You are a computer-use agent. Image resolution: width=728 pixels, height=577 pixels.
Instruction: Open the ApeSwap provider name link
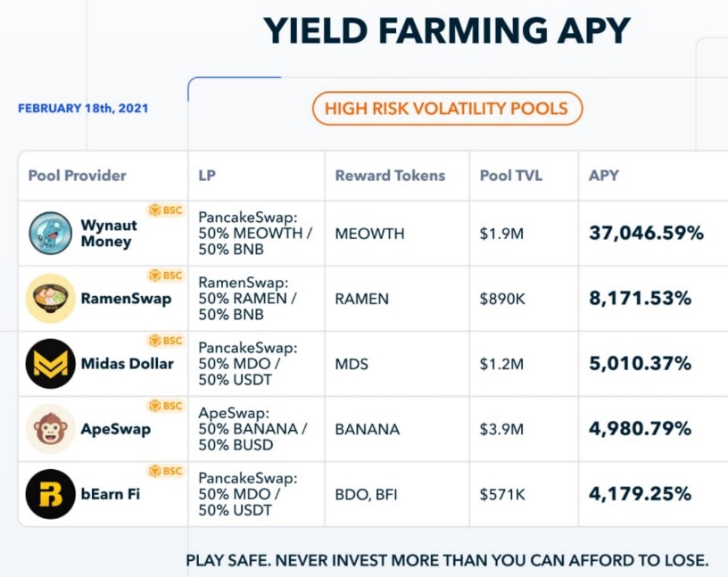[x=116, y=429]
